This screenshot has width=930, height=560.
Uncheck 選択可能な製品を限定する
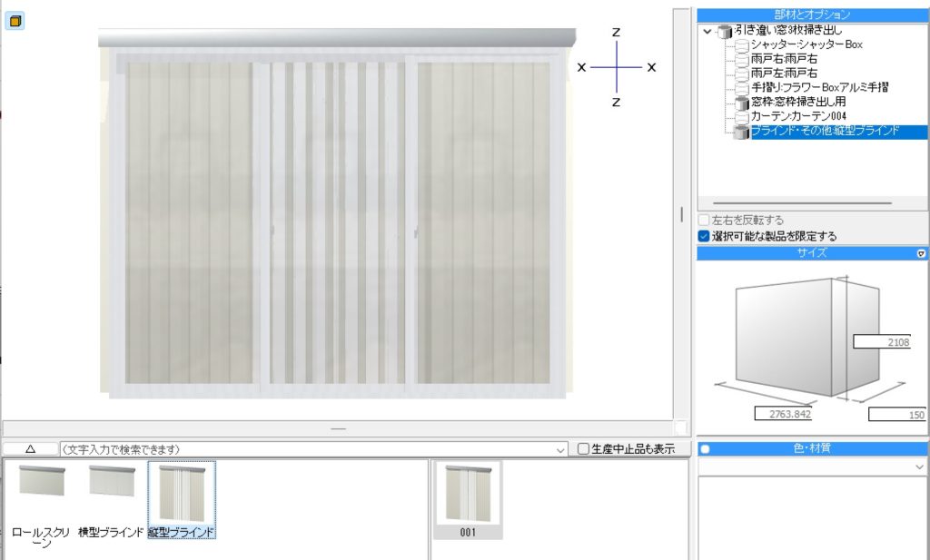pyautogui.click(x=704, y=236)
